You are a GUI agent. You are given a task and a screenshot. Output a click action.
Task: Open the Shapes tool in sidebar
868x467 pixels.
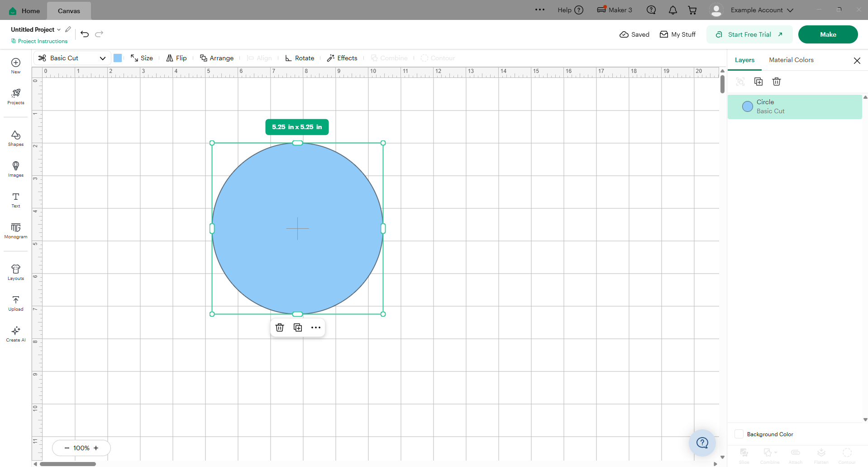point(16,138)
